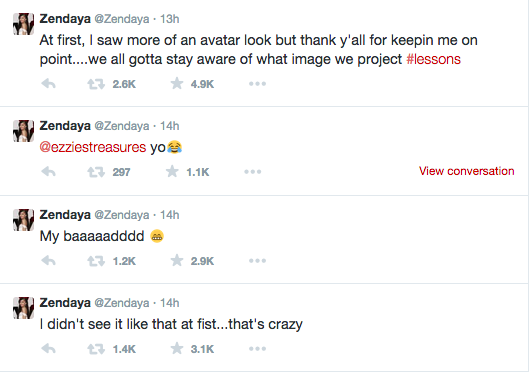Screen dimensions: 529x372
Task: Click the View conversation link
Action: 467,171
